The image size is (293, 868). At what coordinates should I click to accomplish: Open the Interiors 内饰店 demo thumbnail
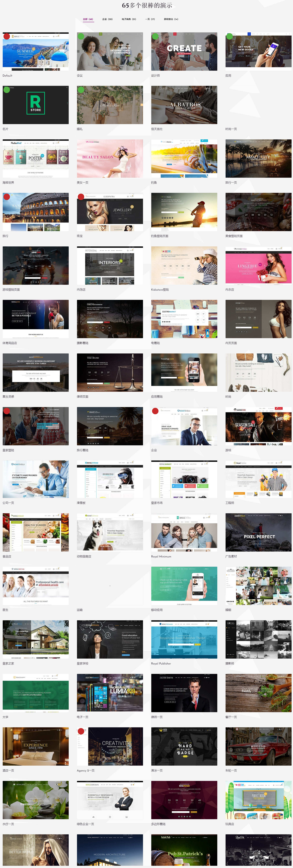tap(110, 266)
